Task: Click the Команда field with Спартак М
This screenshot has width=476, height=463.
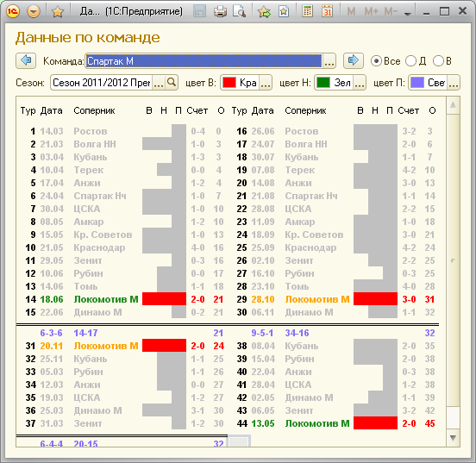Action: [x=204, y=60]
